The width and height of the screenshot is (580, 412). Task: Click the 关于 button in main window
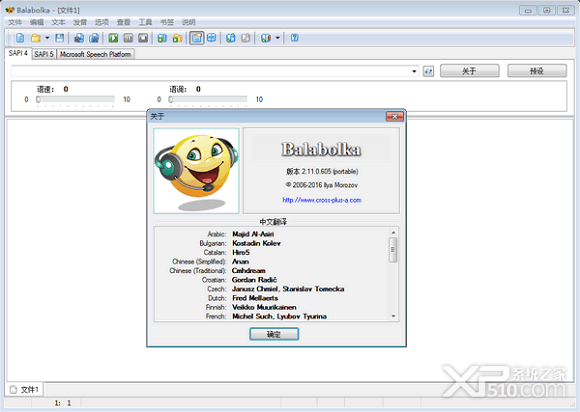(x=469, y=71)
